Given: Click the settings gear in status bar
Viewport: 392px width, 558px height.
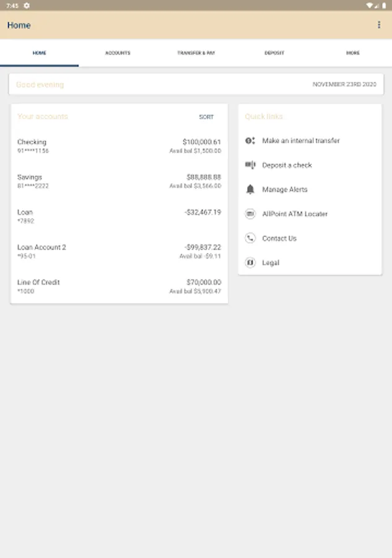Looking at the screenshot, I should point(27,5).
